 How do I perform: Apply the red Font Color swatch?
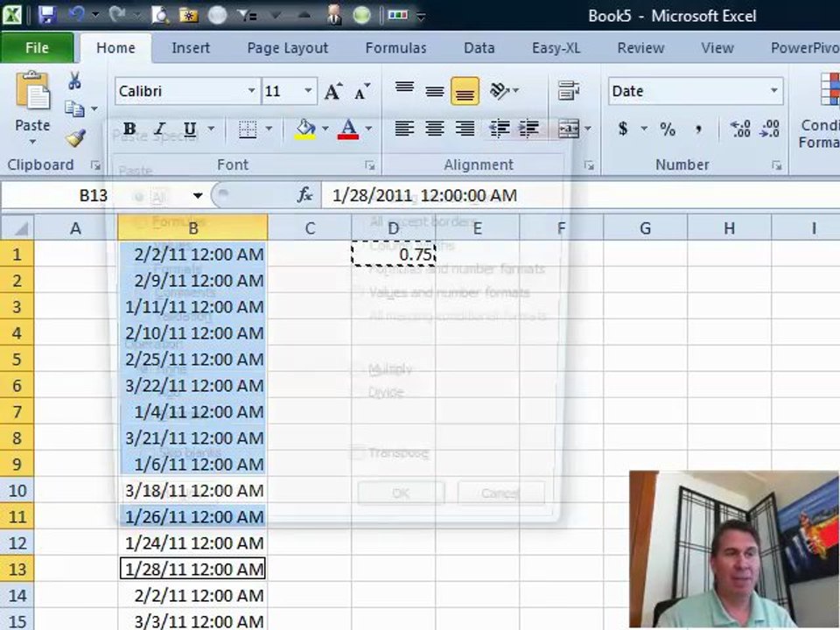pos(348,129)
